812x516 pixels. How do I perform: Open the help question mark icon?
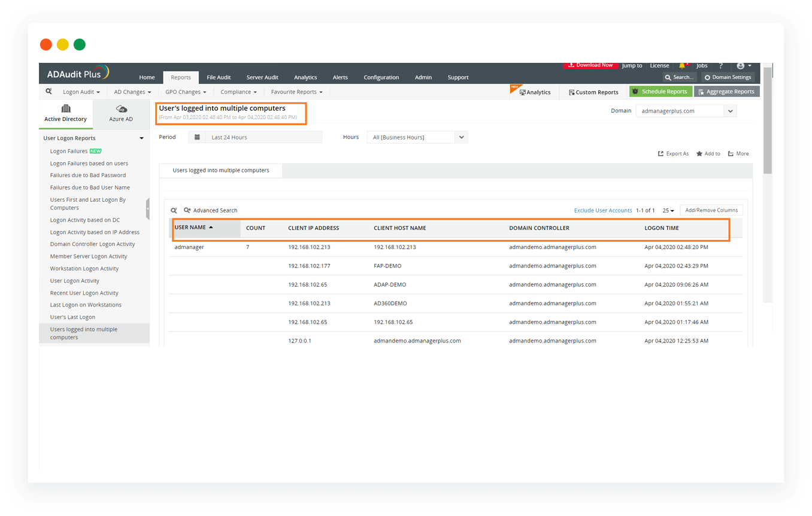tap(720, 65)
